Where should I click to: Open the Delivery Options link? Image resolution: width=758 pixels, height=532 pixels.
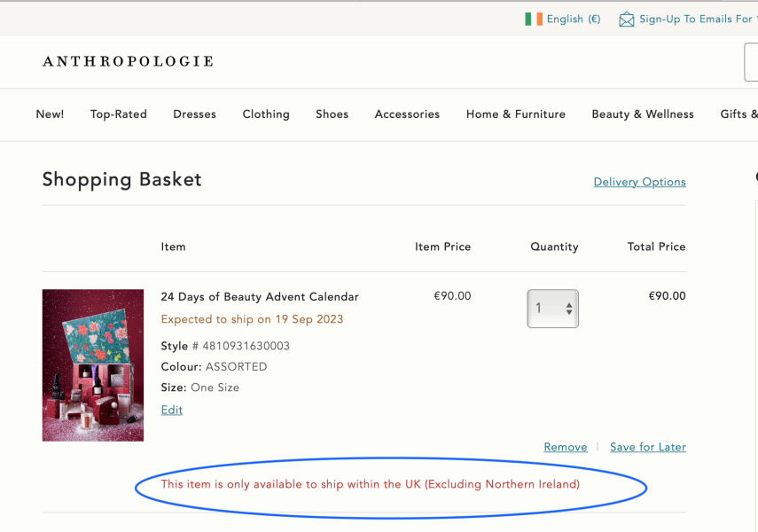point(639,182)
